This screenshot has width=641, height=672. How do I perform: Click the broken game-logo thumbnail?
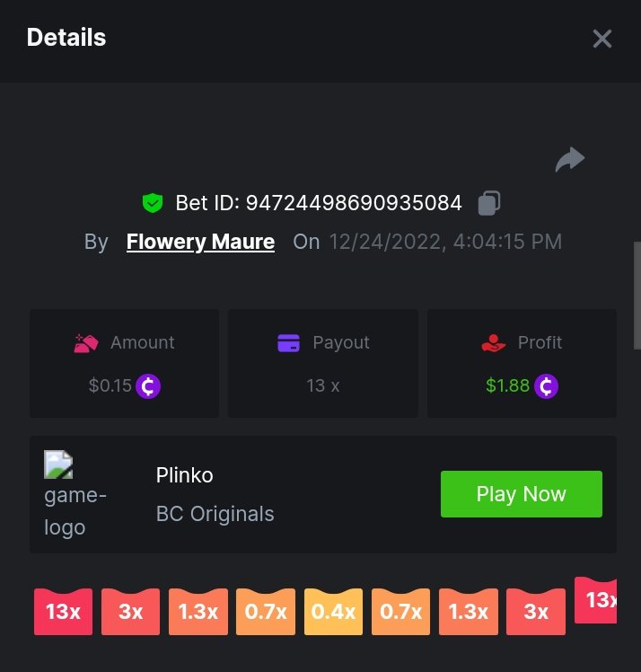click(58, 464)
